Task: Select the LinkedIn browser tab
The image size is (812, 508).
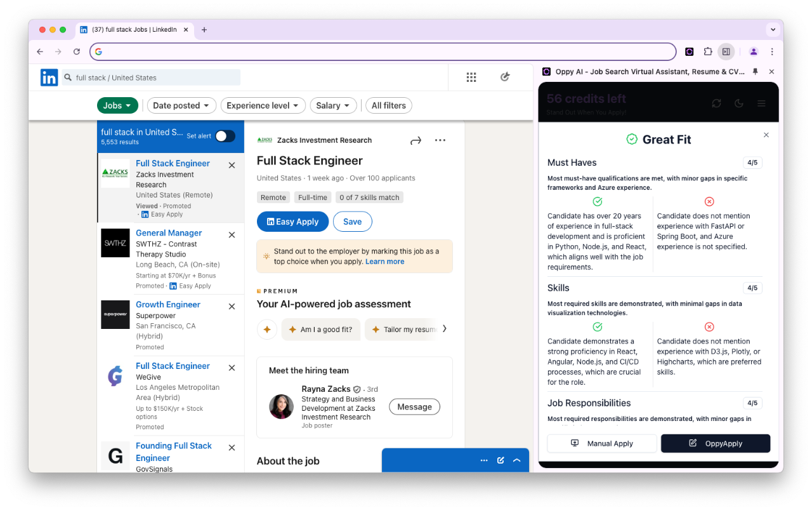Action: tap(133, 29)
